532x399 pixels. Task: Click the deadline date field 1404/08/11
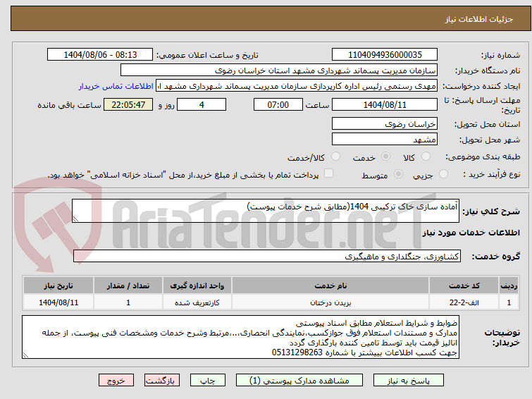click(x=385, y=104)
